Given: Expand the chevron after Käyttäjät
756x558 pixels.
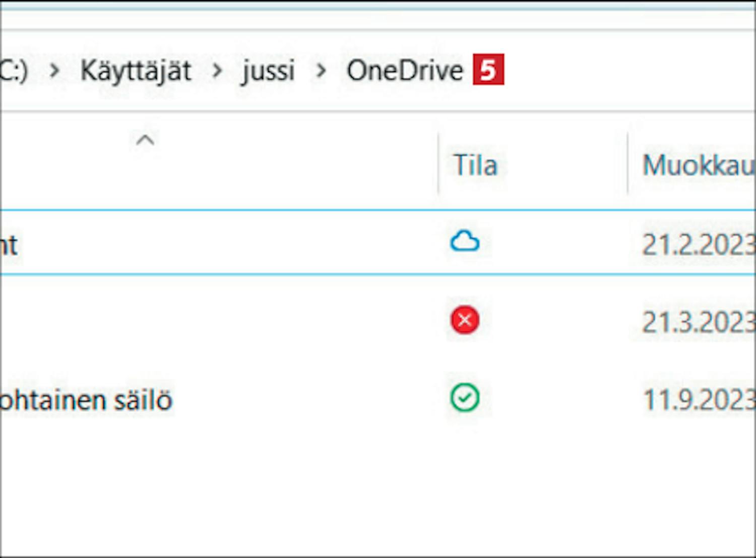Looking at the screenshot, I should pyautogui.click(x=217, y=71).
